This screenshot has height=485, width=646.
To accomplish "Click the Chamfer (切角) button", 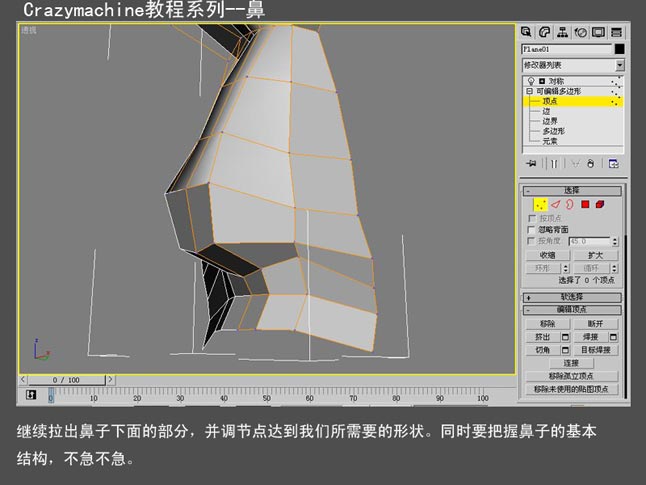I will click(543, 350).
